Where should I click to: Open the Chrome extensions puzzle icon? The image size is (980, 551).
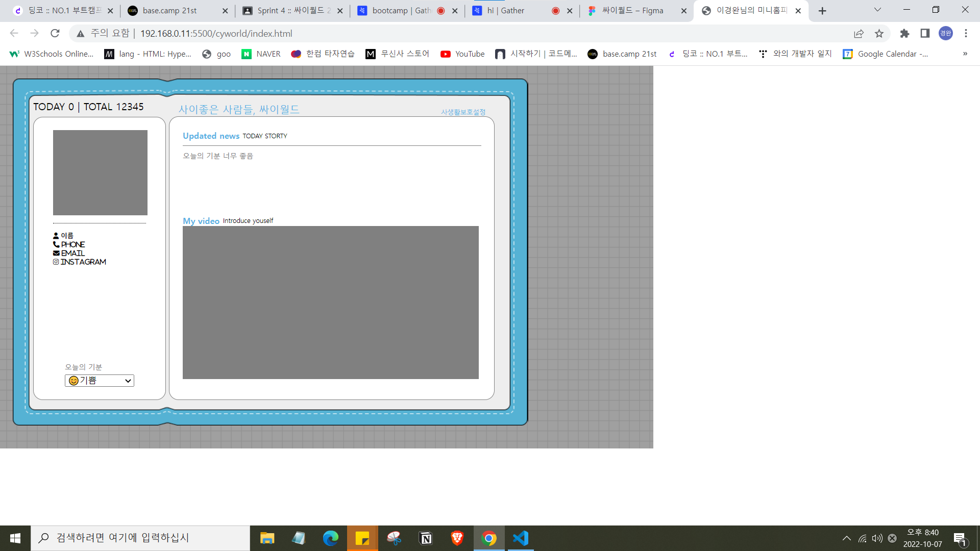point(904,33)
